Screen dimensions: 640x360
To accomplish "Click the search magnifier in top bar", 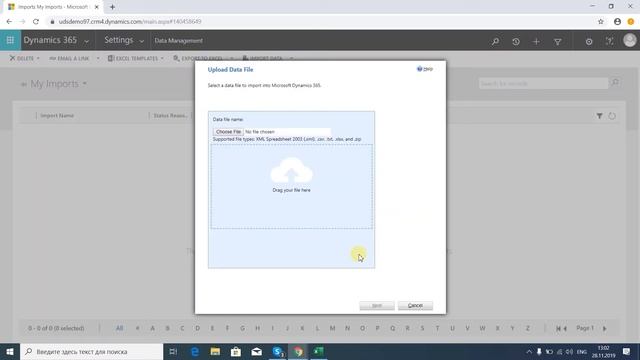I will pyautogui.click(x=495, y=41).
